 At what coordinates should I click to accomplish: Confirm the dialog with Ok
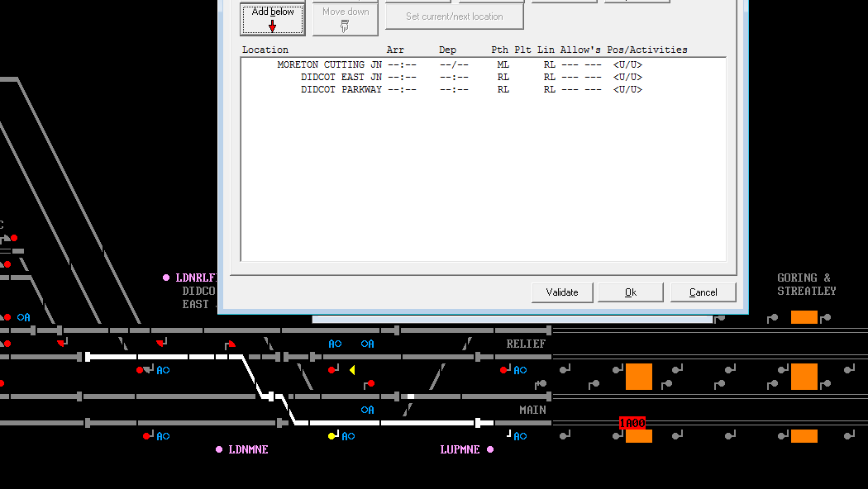point(631,292)
